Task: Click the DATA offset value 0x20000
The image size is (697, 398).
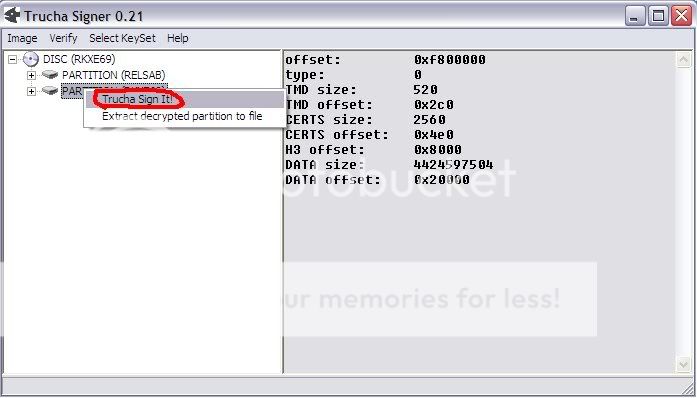Action: tap(441, 180)
